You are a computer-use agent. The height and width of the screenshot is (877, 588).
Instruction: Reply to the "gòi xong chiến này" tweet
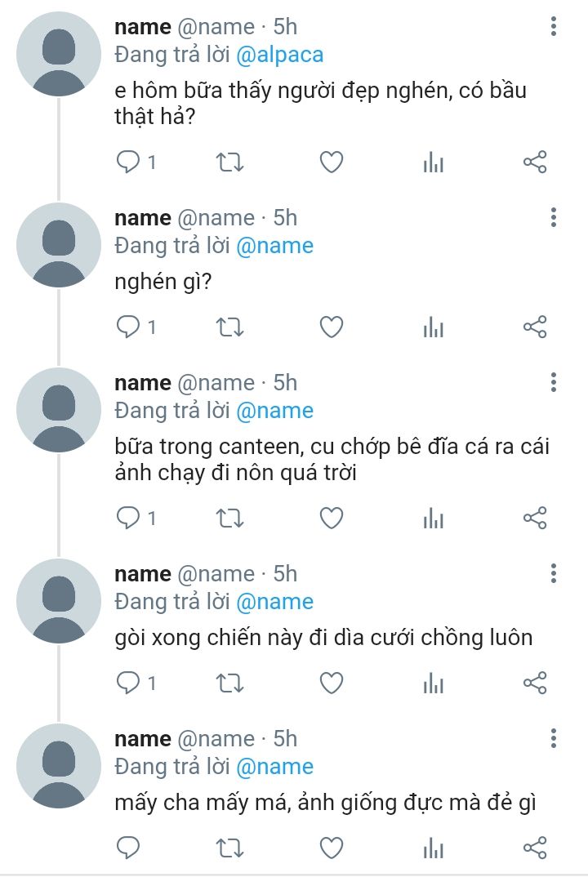(129, 683)
